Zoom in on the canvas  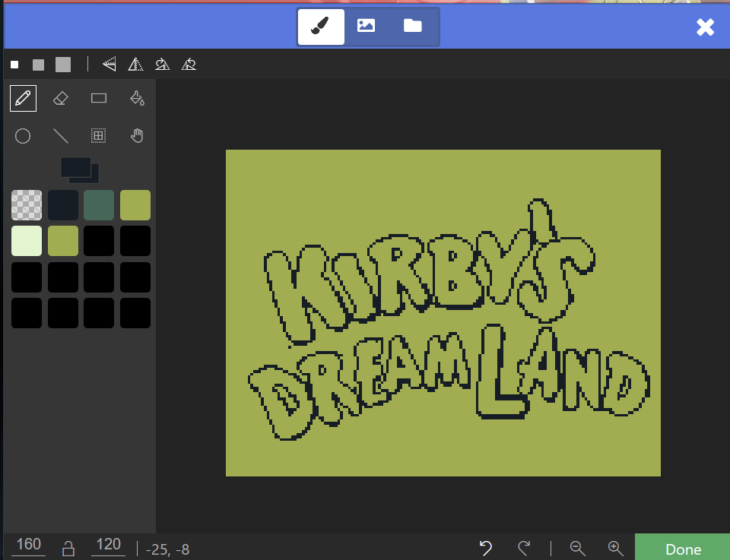point(615,548)
